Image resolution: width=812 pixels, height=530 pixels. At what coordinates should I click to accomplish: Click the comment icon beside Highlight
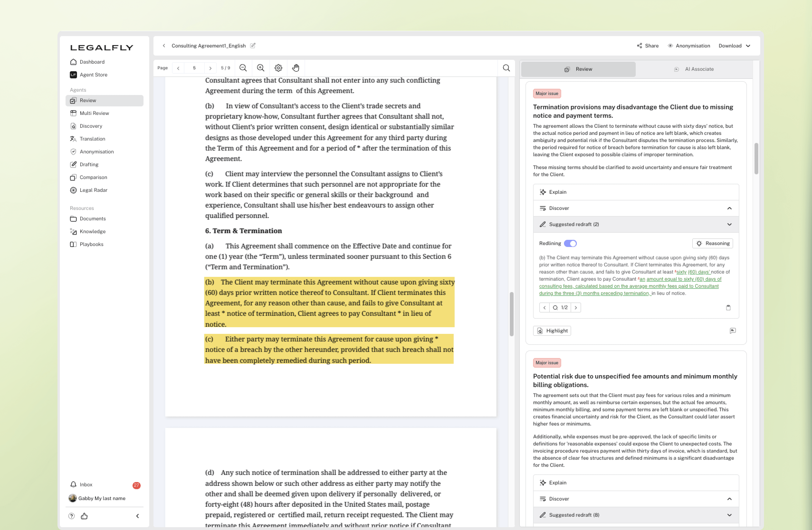pyautogui.click(x=732, y=331)
